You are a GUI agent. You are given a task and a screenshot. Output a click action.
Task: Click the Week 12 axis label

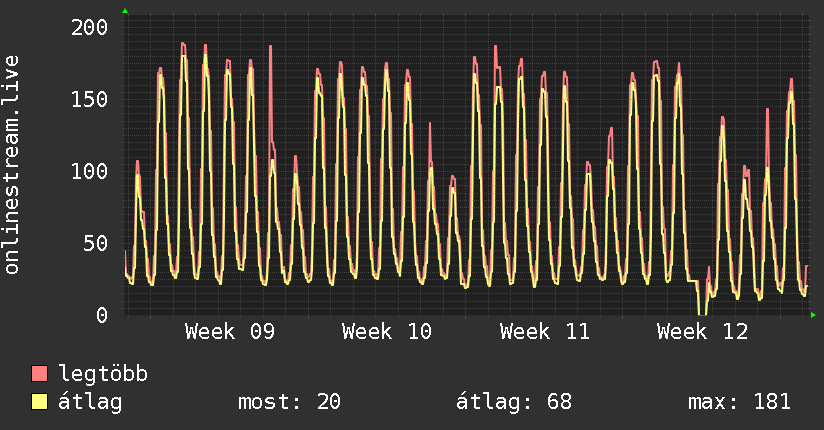point(702,332)
